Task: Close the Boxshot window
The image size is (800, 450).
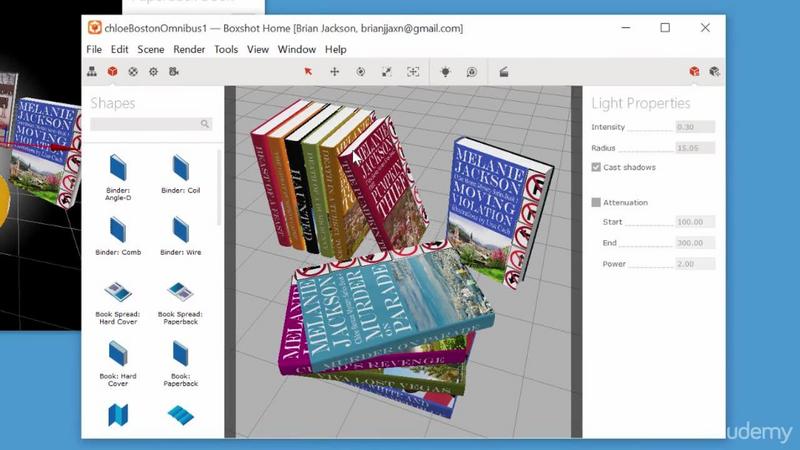Action: [x=705, y=28]
